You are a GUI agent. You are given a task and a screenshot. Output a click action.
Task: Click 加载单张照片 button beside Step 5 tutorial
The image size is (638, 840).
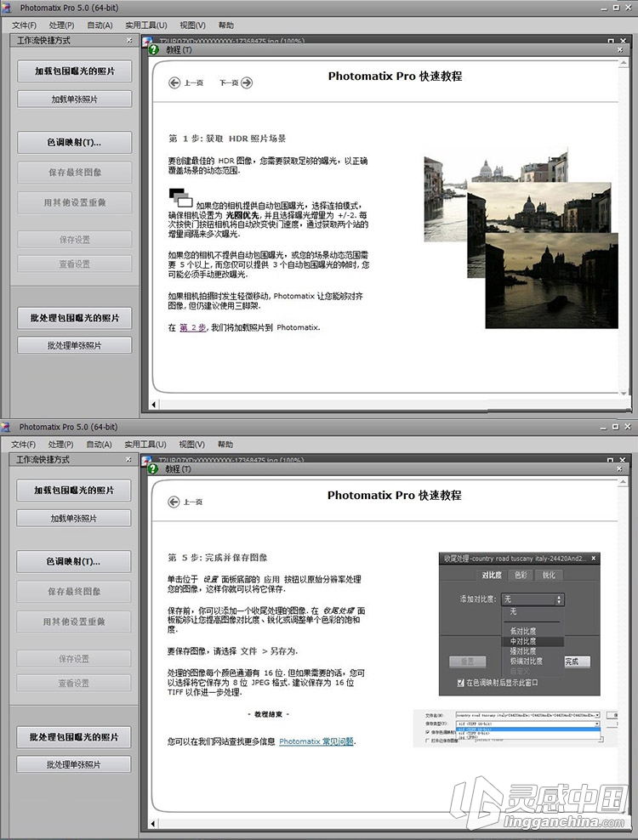pyautogui.click(x=74, y=518)
